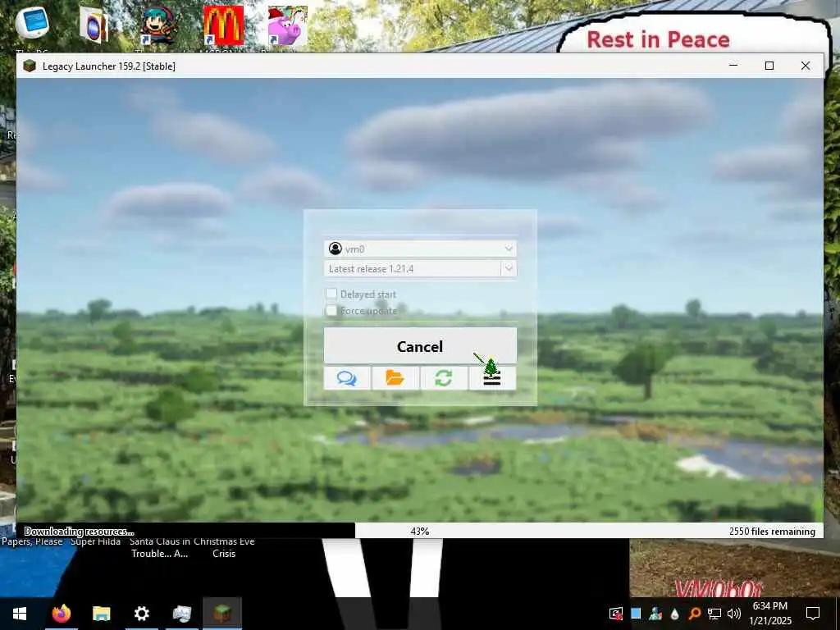Click the blue square tray icon
This screenshot has height=630, width=840.
point(636,614)
